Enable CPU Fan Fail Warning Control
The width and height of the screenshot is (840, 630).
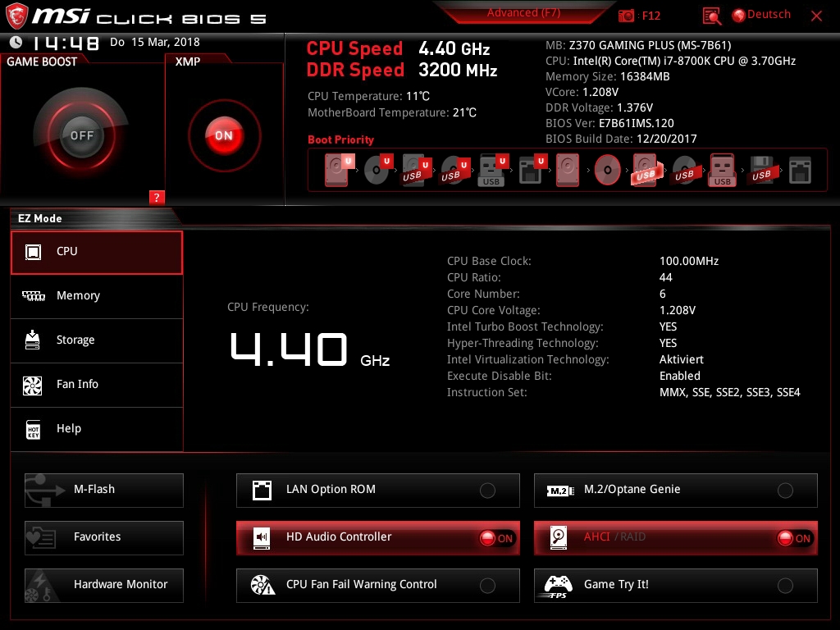pos(377,586)
